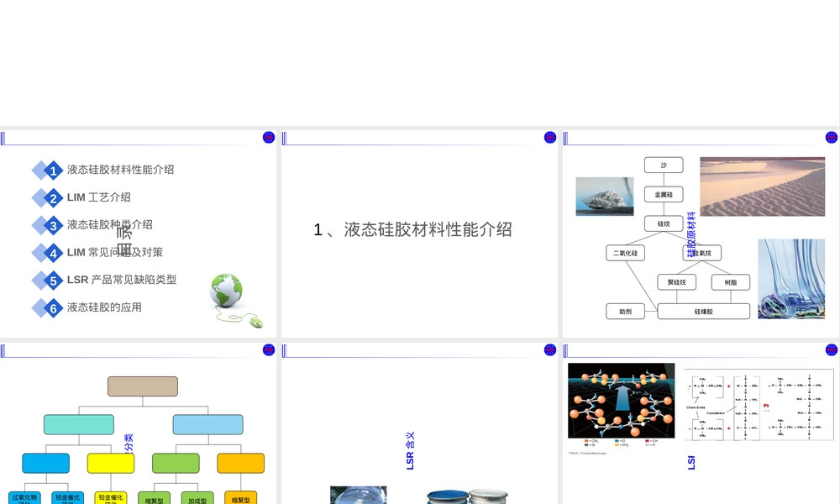840x504 pixels.
Task: Select the LIM 工艺介绍 list entry
Action: point(99,197)
